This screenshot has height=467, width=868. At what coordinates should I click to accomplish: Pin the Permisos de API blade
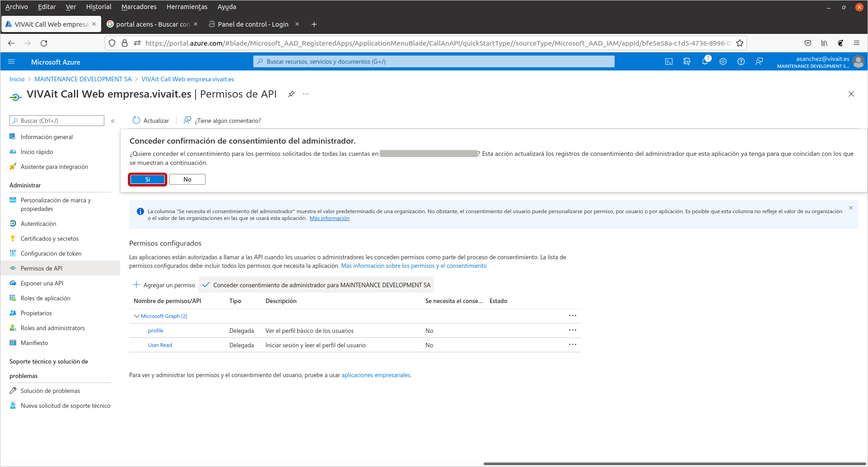click(291, 94)
